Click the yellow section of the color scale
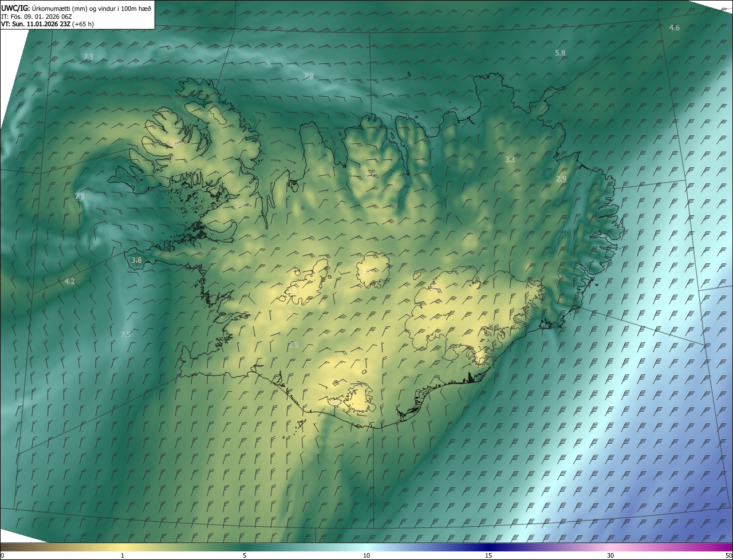 123,547
